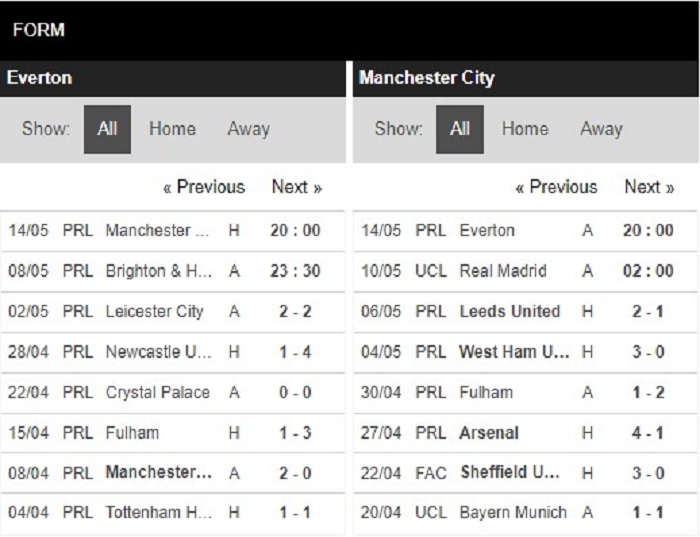Open Manchester City vs Leeds United 2-1 row
This screenshot has height=537, width=700.
(x=525, y=312)
